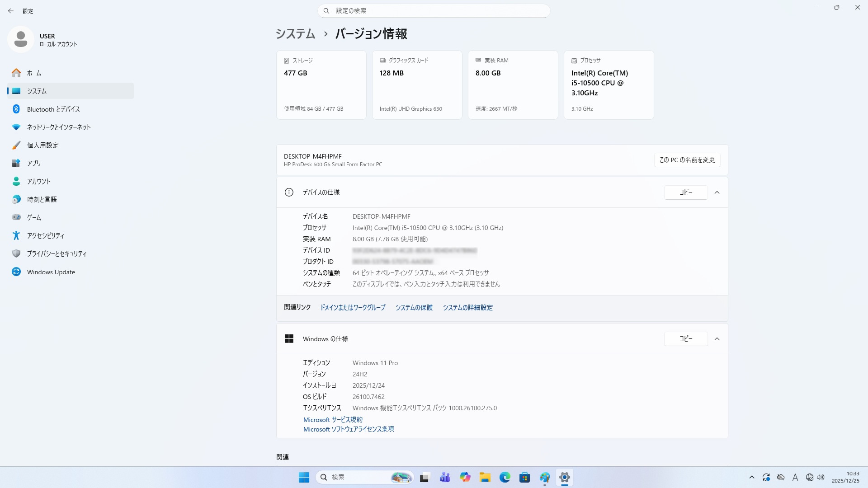The image size is (868, 488).
Task: Open the Personalization (個人用設定) page
Action: [42, 145]
